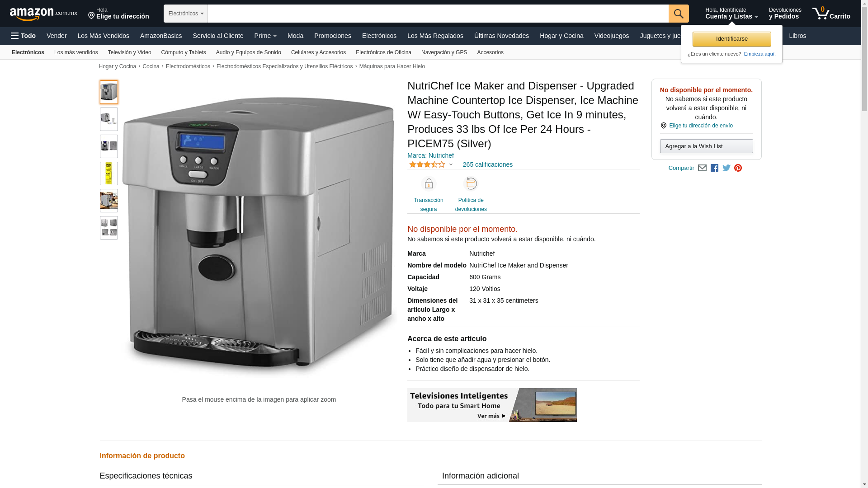Click the Amazon.com.mx logo
Image resolution: width=868 pixels, height=488 pixels.
[x=43, y=14]
